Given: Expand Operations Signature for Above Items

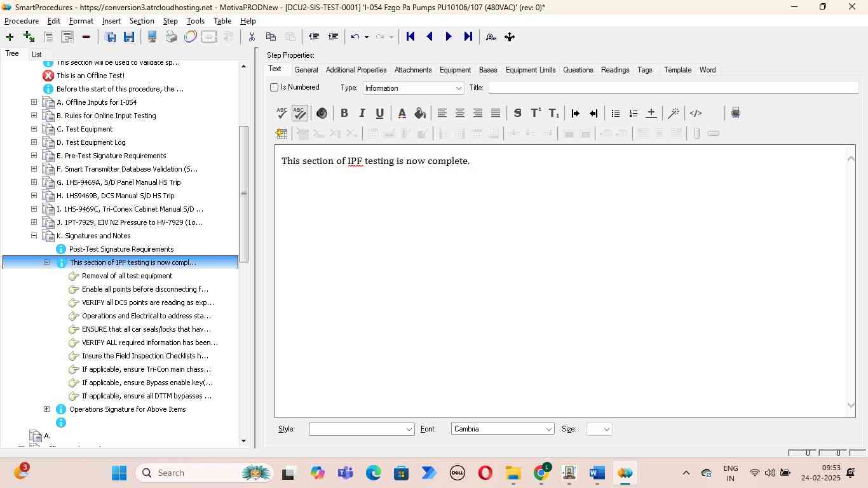Looking at the screenshot, I should point(47,409).
